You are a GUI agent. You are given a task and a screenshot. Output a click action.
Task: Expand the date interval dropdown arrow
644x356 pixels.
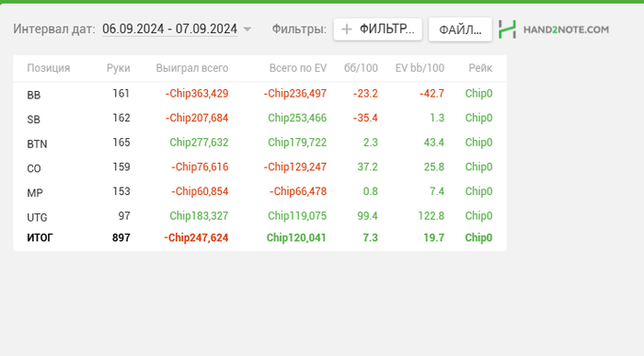click(x=247, y=29)
